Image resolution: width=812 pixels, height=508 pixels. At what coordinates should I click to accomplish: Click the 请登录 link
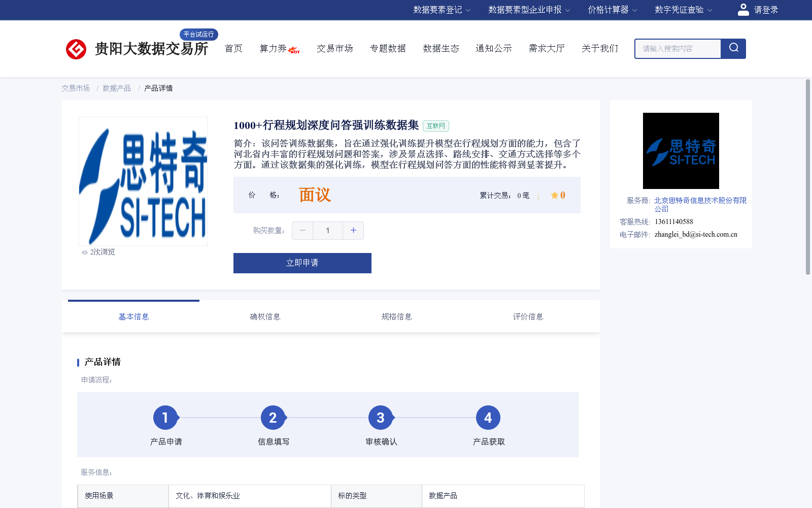pyautogui.click(x=766, y=10)
